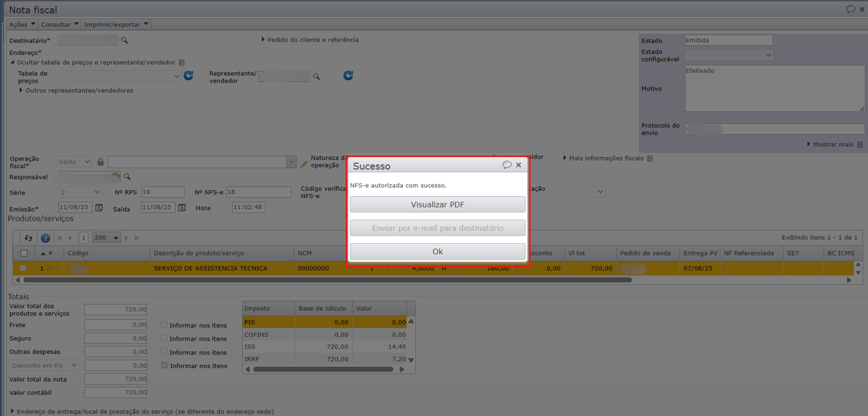Click notes icon beside Mais informações fiscais
Viewport: 868px width, 416px height.
click(x=650, y=158)
